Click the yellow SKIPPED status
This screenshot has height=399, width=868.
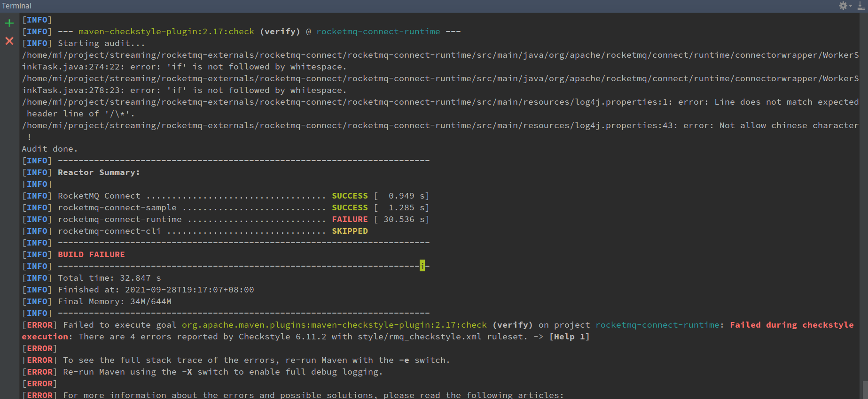[350, 231]
